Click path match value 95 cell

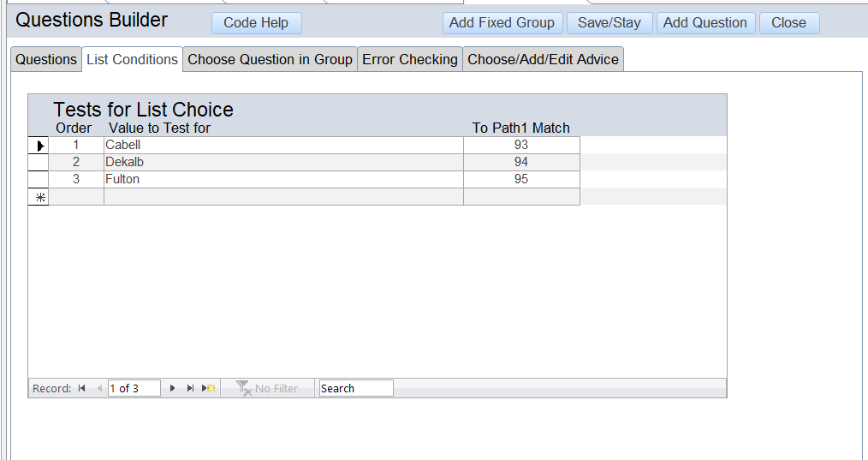(520, 179)
